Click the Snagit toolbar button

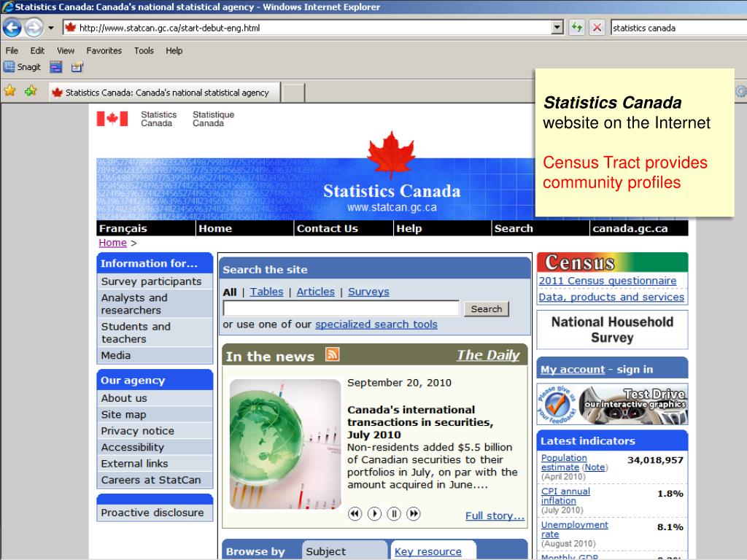tap(23, 66)
